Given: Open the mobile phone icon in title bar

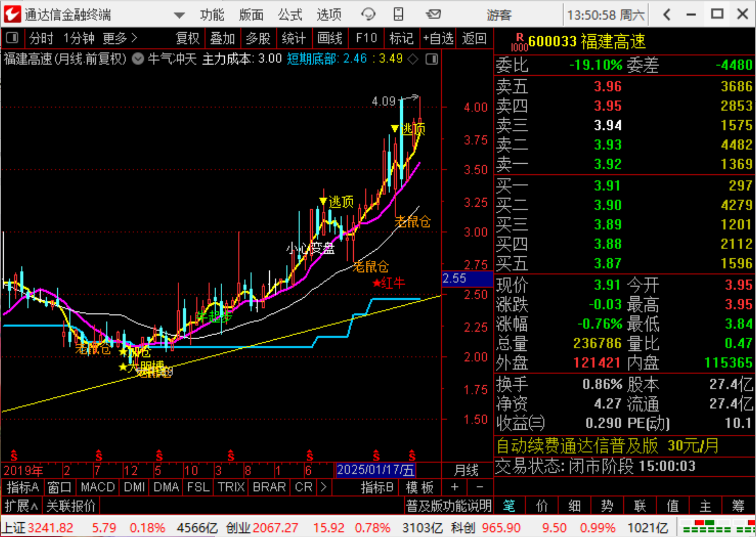Looking at the screenshot, I should (x=398, y=15).
